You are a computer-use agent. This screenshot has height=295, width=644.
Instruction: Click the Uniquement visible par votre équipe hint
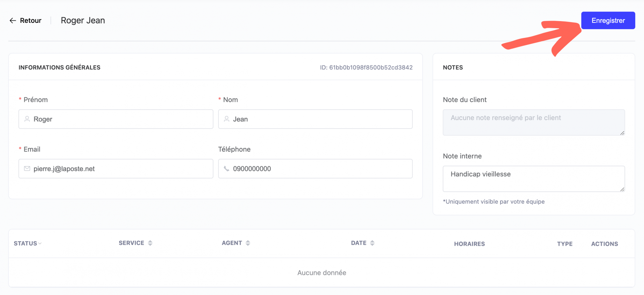tap(494, 202)
